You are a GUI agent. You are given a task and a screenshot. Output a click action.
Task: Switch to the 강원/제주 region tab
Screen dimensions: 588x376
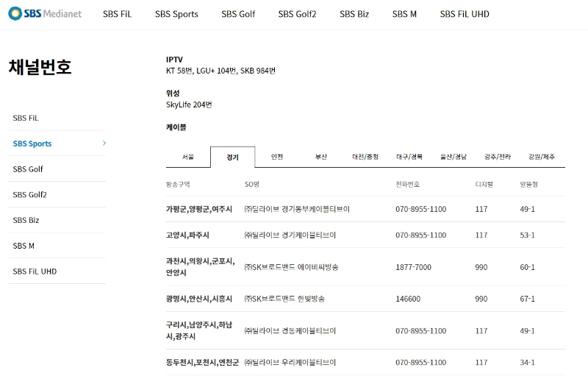coord(542,157)
